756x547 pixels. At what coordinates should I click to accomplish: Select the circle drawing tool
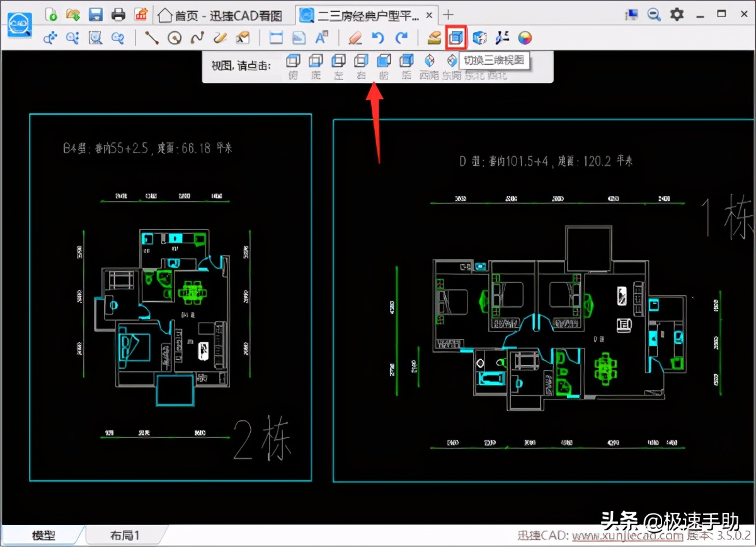175,38
